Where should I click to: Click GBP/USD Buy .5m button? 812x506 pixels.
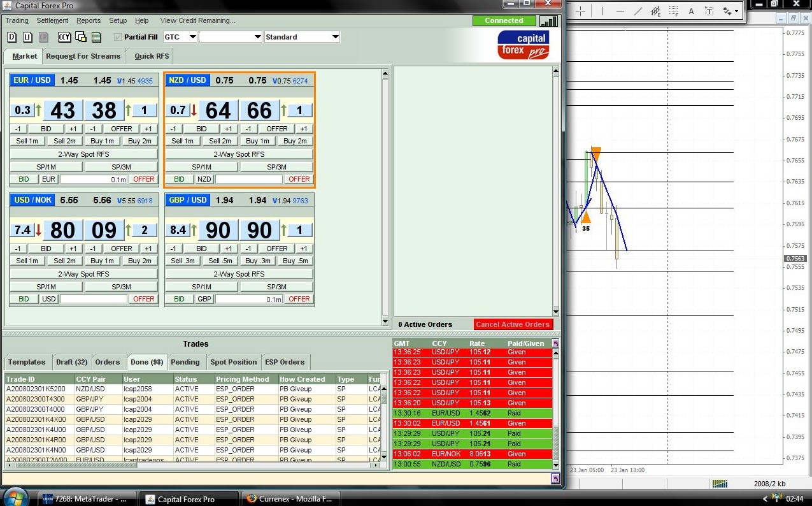pos(294,261)
